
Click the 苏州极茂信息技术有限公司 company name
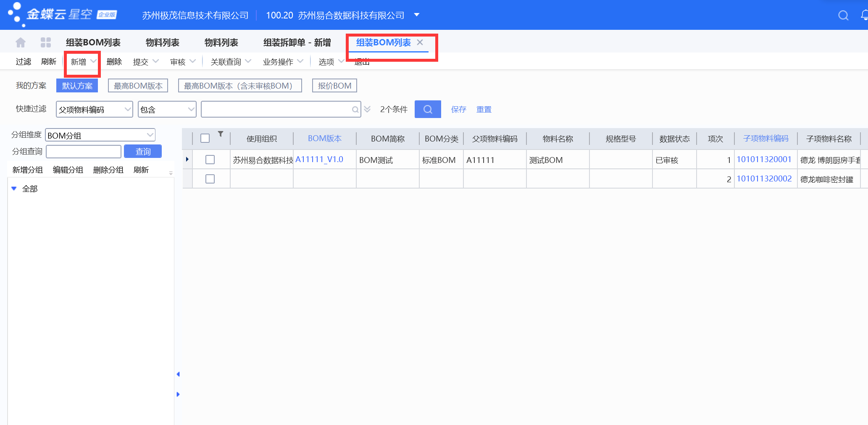coord(195,16)
